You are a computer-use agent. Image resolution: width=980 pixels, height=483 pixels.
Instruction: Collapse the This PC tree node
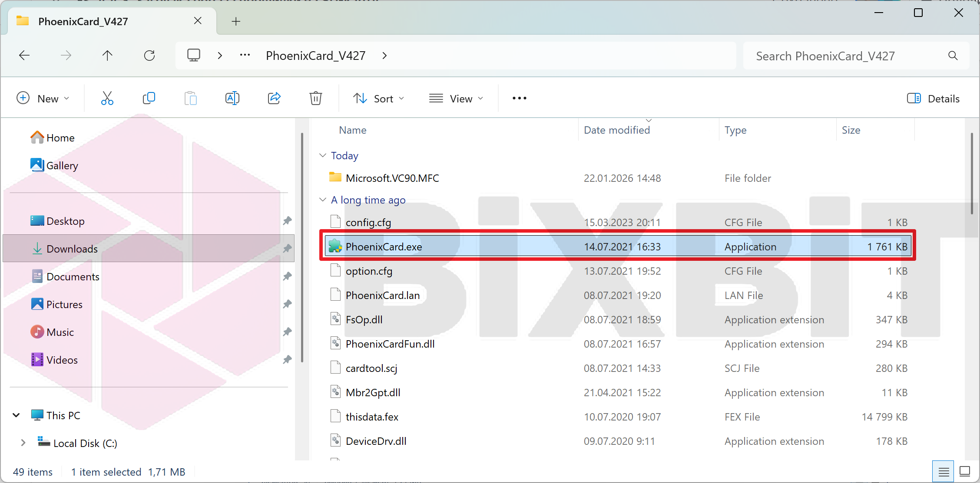pos(17,415)
